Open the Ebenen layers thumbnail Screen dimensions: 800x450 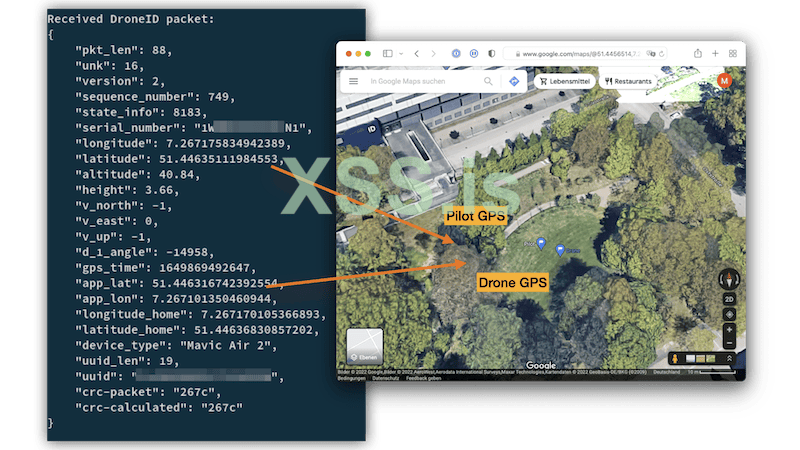pos(364,346)
